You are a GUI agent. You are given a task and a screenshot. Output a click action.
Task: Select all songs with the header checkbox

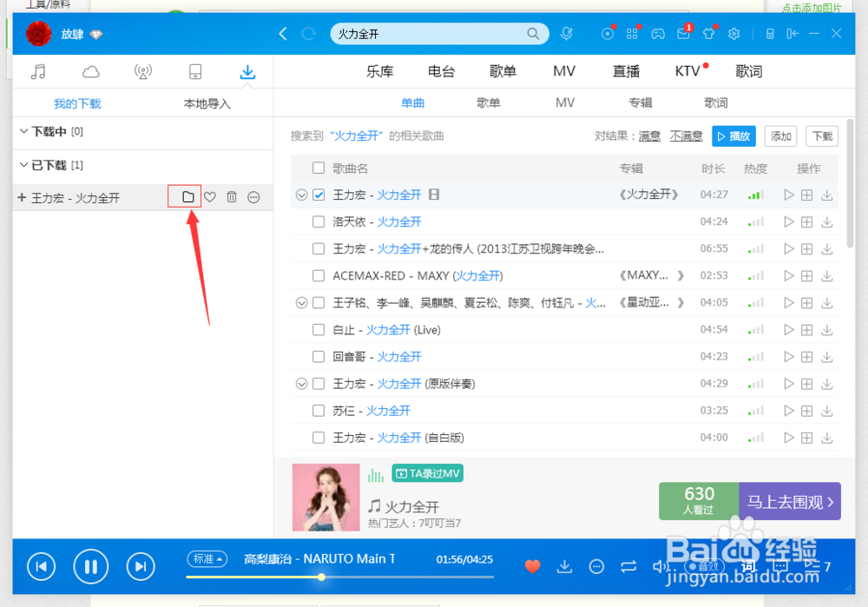[319, 167]
